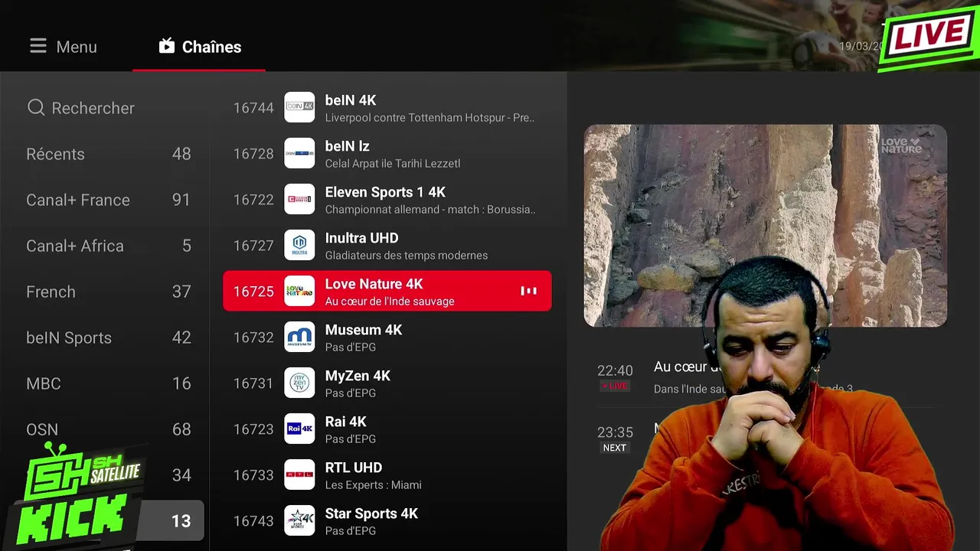Screen dimensions: 980x551
Task: Click the Rechercher magnifier icon
Action: (x=36, y=108)
